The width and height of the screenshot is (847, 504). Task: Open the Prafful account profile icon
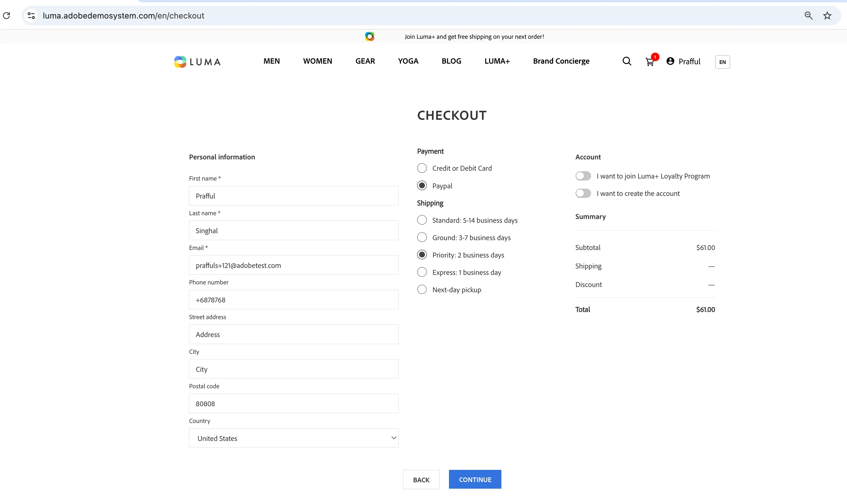pos(670,61)
